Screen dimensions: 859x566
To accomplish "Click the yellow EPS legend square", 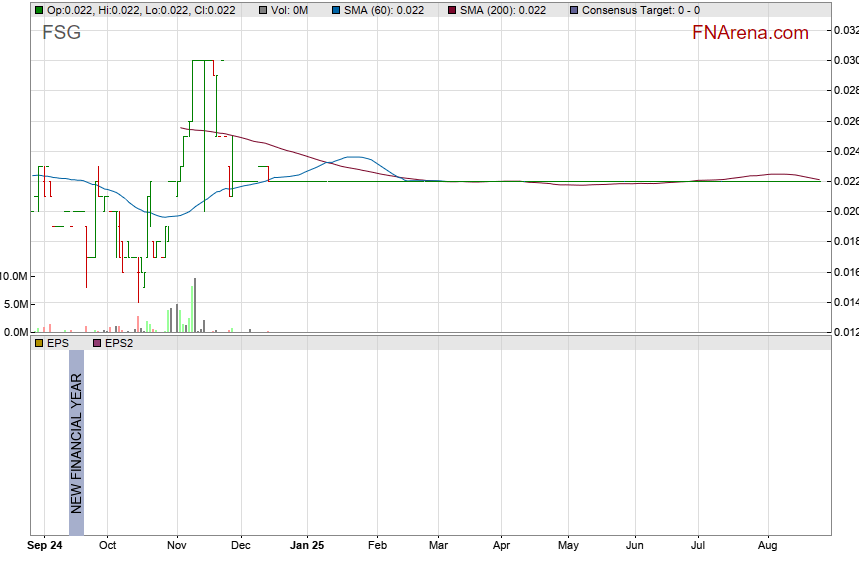I will (39, 343).
